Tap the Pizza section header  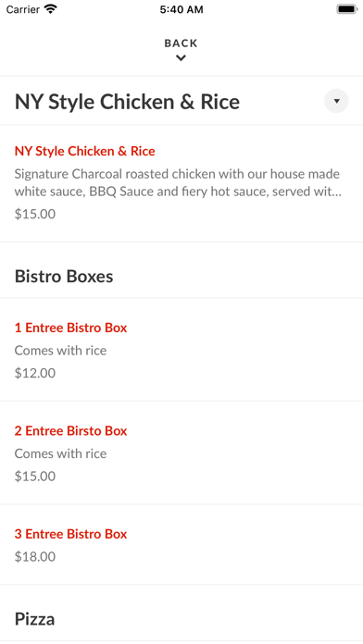click(34, 619)
